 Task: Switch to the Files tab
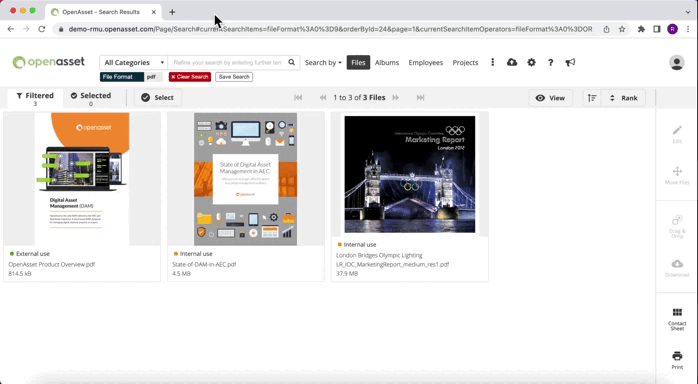click(x=358, y=62)
